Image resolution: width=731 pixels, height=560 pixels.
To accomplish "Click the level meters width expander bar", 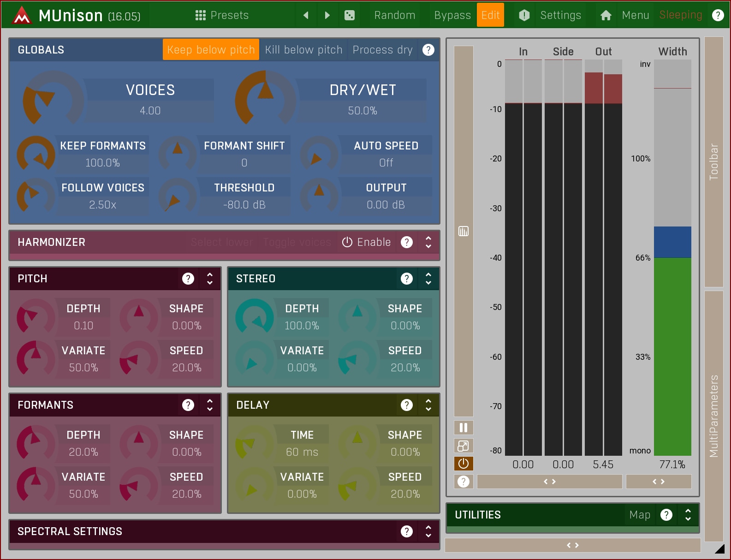I will (549, 482).
